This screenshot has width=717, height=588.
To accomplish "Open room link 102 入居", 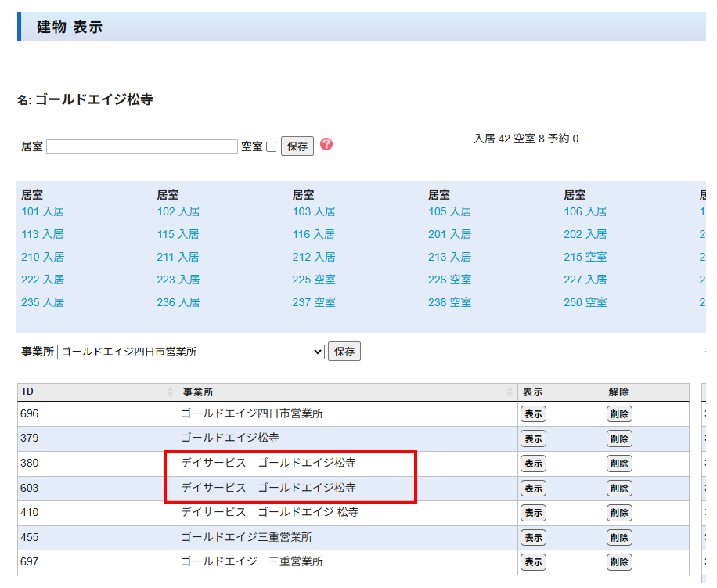I will [178, 211].
